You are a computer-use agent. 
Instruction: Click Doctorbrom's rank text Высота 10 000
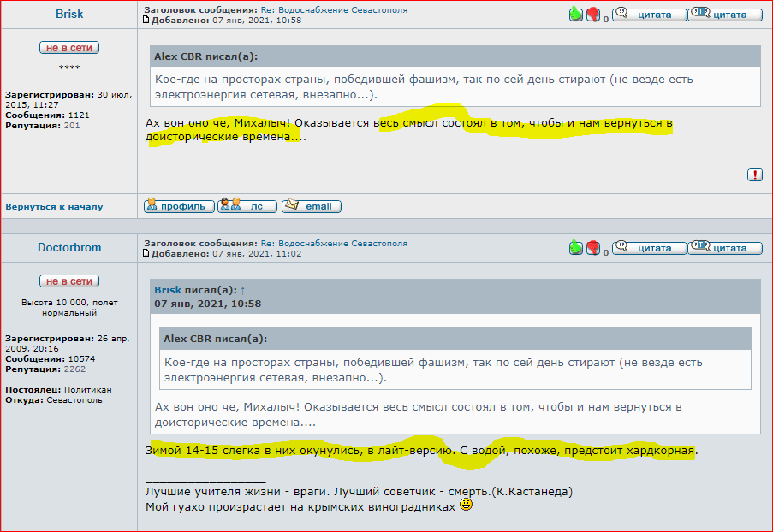tap(69, 307)
